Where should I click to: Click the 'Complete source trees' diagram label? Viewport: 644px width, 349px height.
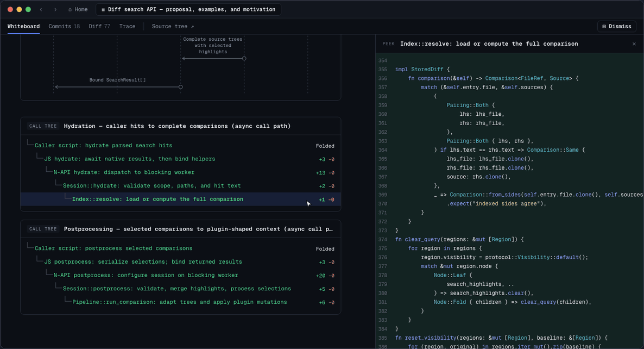pos(213,45)
